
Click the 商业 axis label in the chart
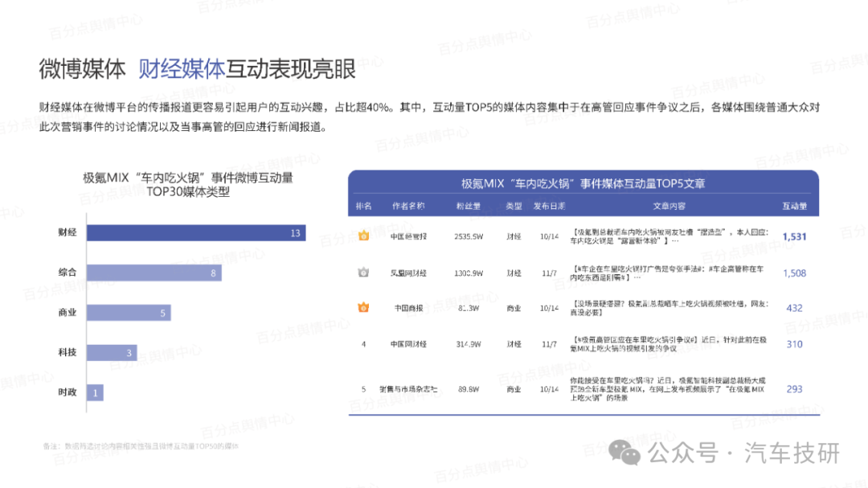click(68, 313)
